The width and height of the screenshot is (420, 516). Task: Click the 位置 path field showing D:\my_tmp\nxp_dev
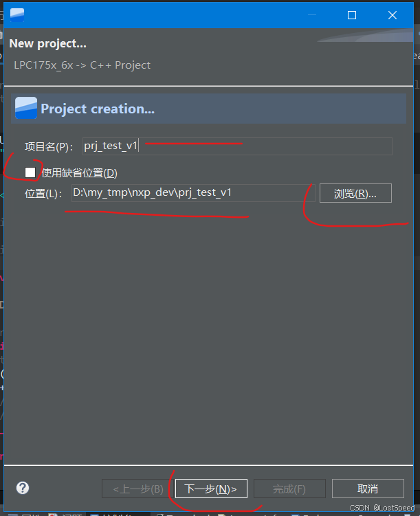194,193
